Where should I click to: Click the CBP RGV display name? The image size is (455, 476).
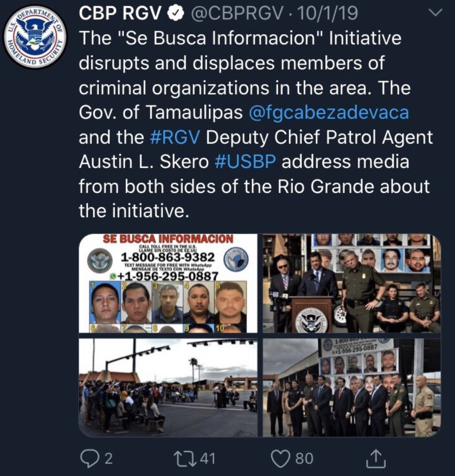pyautogui.click(x=121, y=13)
